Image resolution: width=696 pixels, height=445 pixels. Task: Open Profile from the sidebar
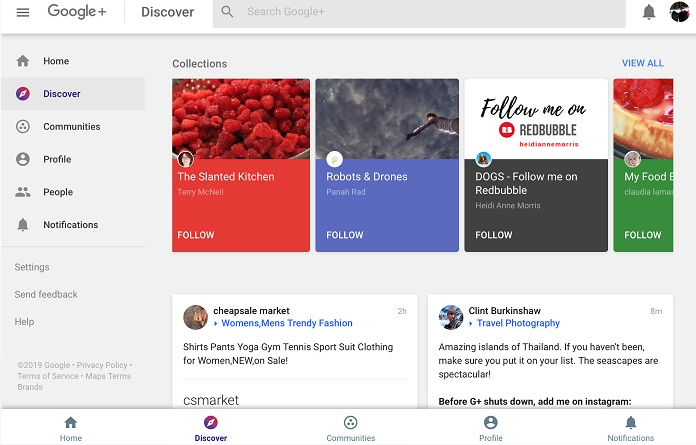click(x=73, y=159)
